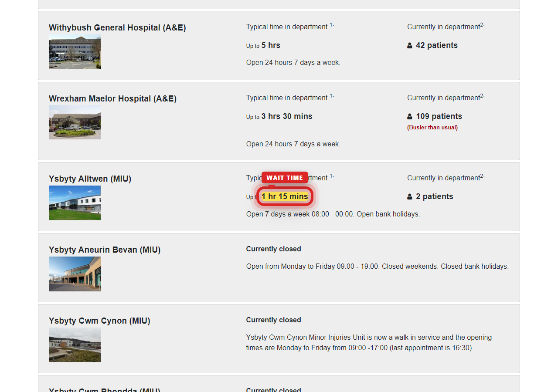Click Withybush 'Typical time in department' label
Viewport: 558px width, 392px height.
[x=290, y=27]
